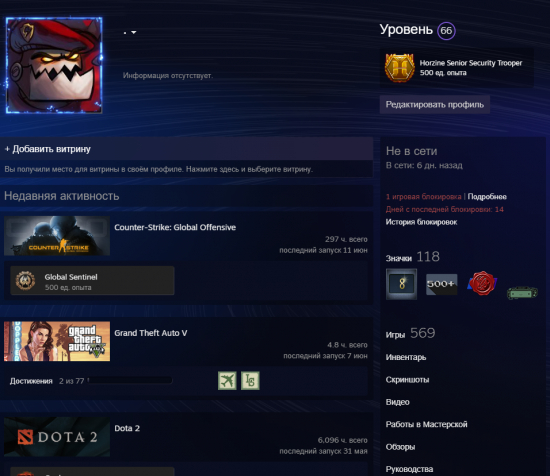Click the GTA V 'LS' achievement icon

coord(250,381)
